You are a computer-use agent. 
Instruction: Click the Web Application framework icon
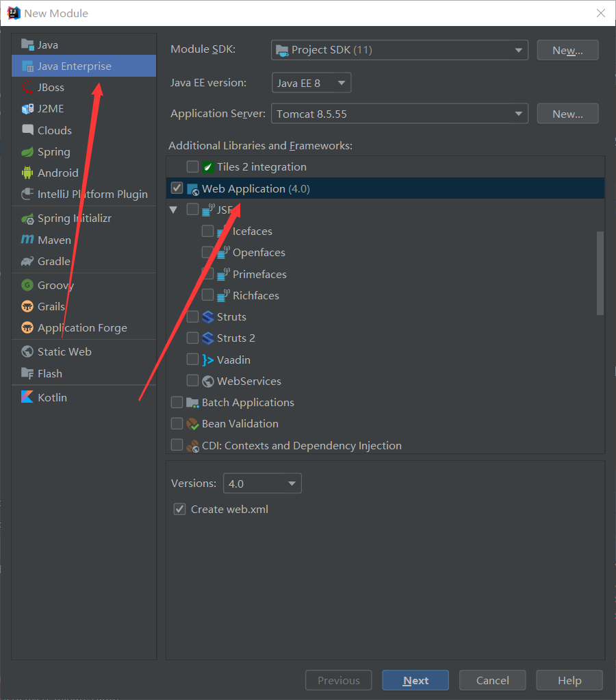pyautogui.click(x=193, y=189)
